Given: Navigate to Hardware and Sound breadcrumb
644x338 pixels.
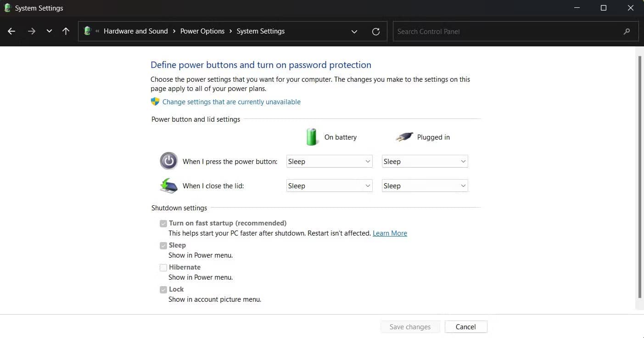Looking at the screenshot, I should point(136,31).
